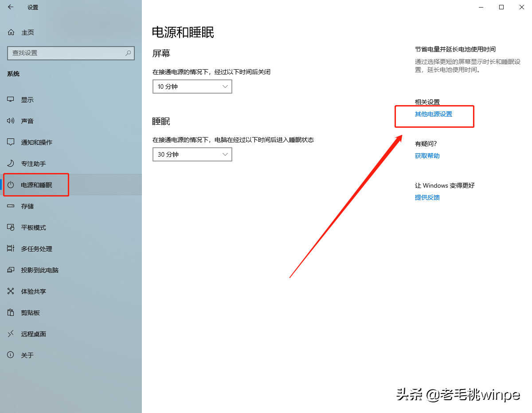Open the 存储 settings page
The image size is (532, 413).
coord(71,206)
